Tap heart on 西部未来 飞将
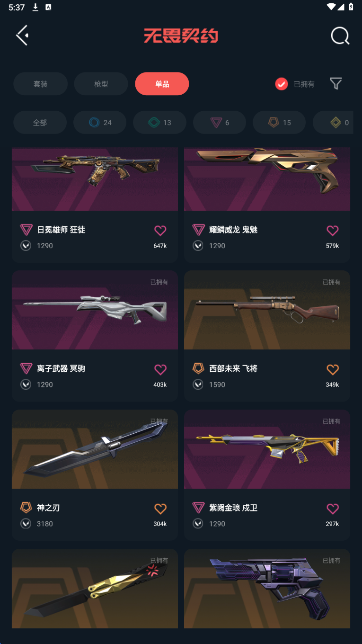The image size is (362, 644). coord(333,369)
